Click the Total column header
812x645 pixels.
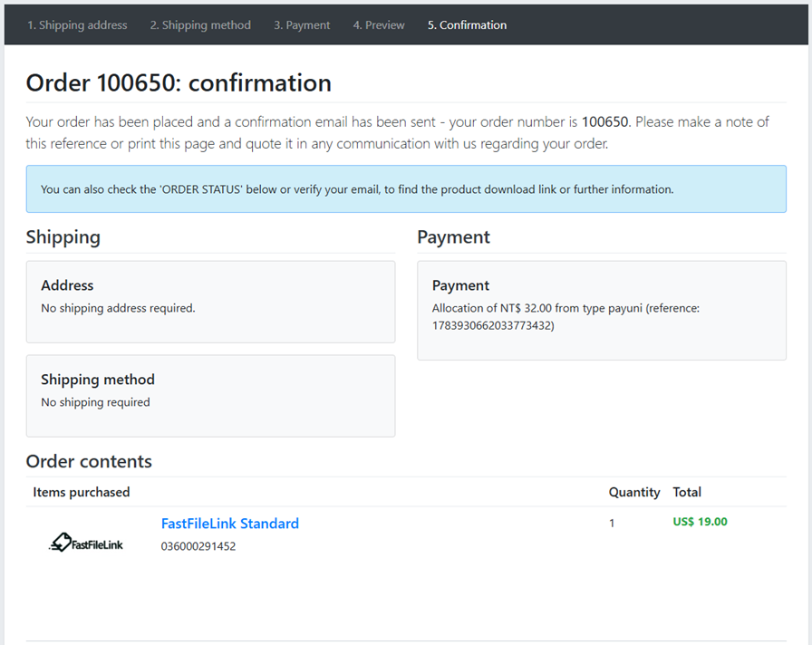[x=687, y=492]
